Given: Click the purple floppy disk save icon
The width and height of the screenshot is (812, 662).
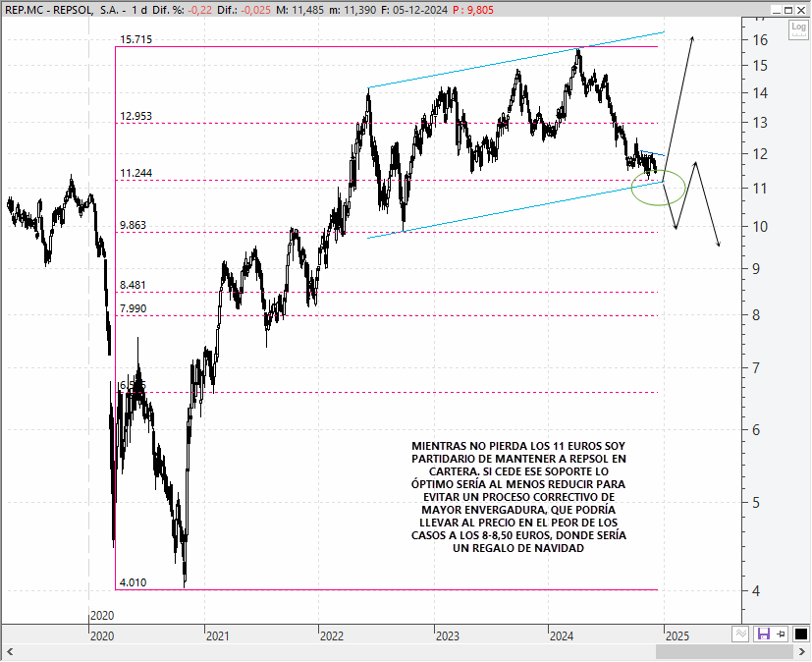Looking at the screenshot, I should (x=763, y=634).
